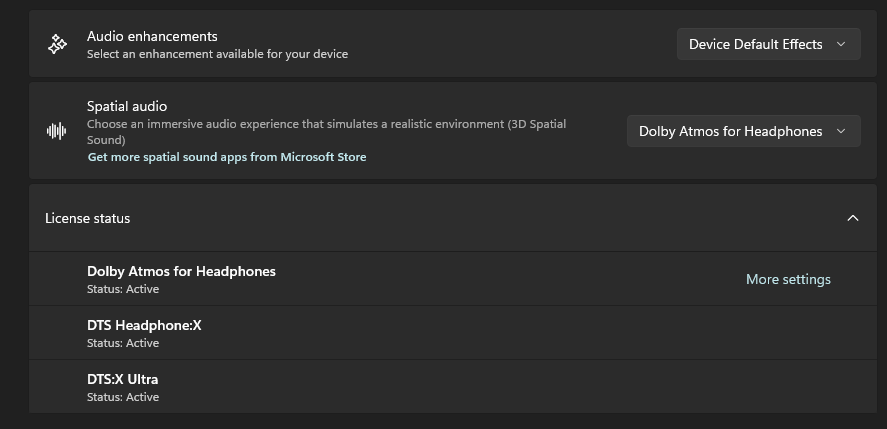Select the DTS:X Ultra license entry

tap(453, 387)
